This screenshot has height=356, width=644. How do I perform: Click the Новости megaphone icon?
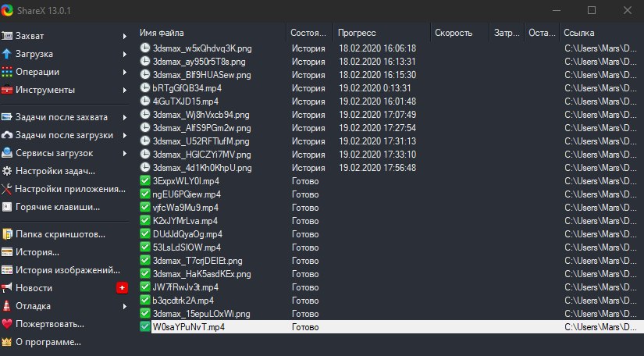pyautogui.click(x=6, y=288)
